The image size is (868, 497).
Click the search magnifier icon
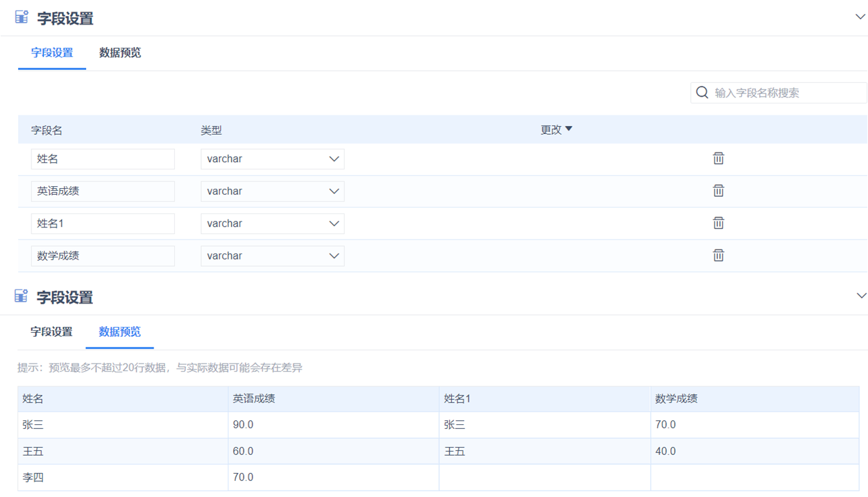coord(702,93)
